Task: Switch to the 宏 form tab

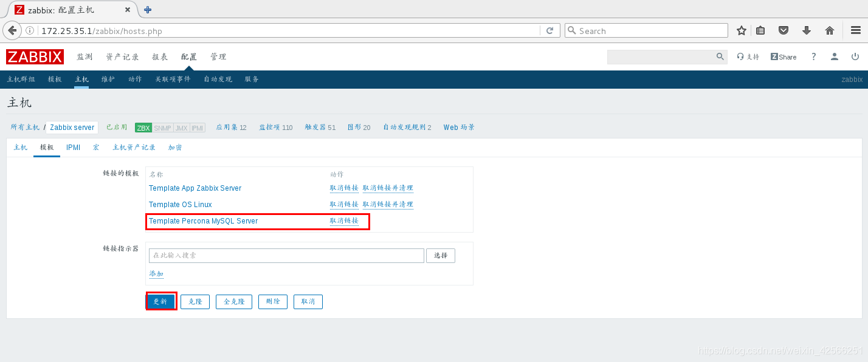Action: coord(96,147)
